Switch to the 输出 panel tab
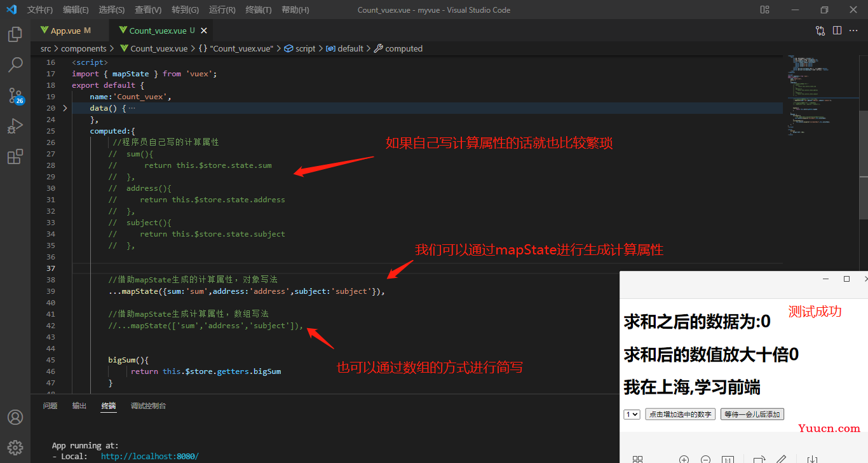This screenshot has width=868, height=463. (79, 406)
